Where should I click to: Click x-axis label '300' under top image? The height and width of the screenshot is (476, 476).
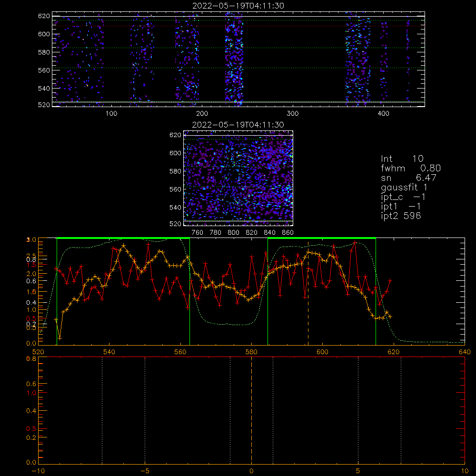pyautogui.click(x=293, y=114)
